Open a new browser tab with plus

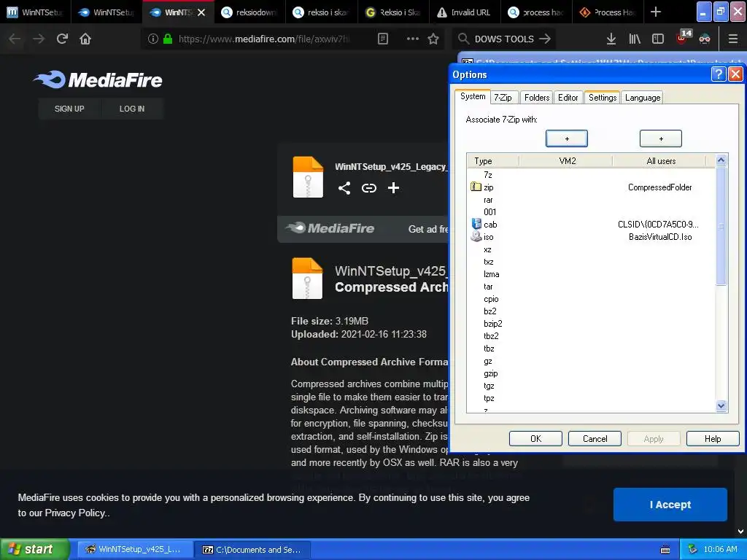coord(656,12)
